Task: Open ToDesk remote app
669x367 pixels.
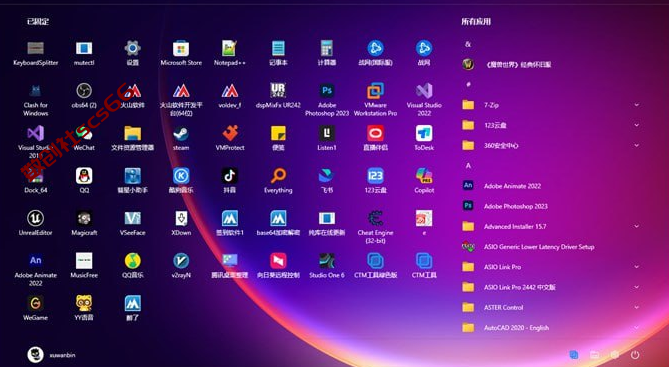Action: point(424,138)
